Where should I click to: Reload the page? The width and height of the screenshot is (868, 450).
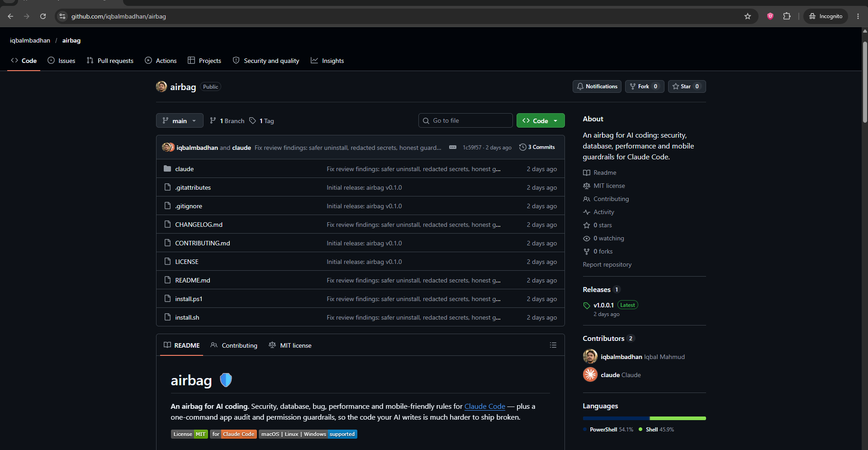coord(43,16)
